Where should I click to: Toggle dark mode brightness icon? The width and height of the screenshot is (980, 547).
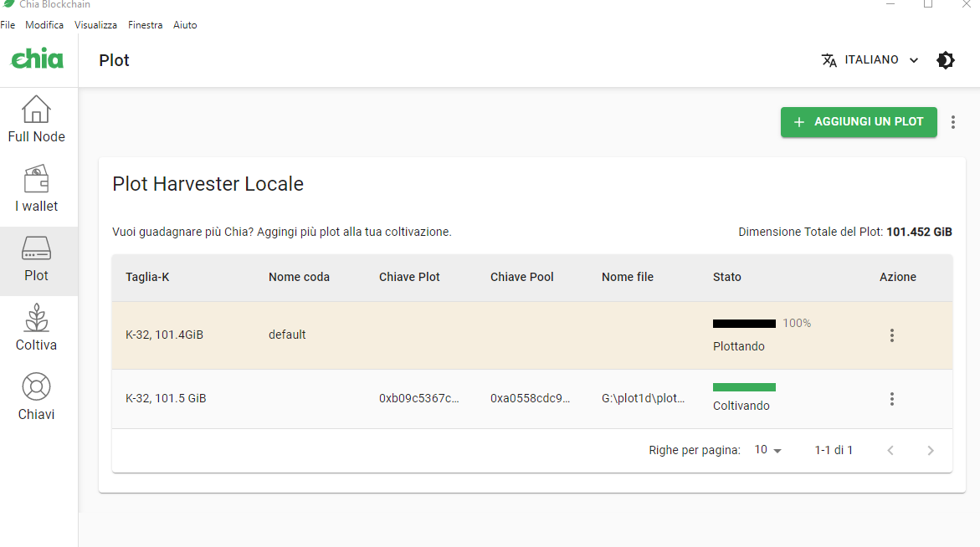coord(946,60)
